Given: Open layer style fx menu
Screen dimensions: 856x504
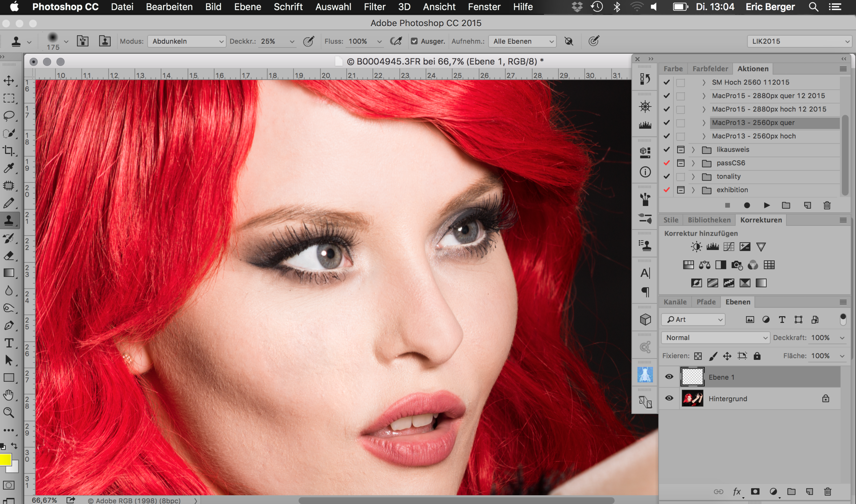Looking at the screenshot, I should tap(737, 492).
